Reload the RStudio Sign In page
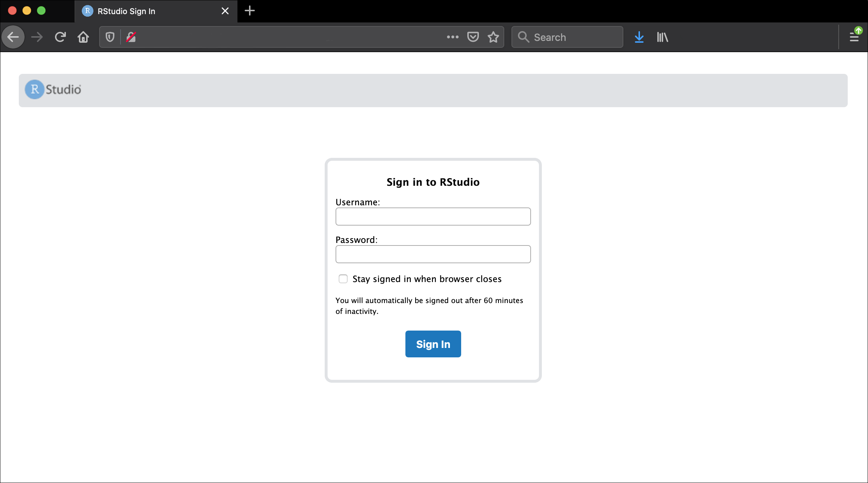The height and width of the screenshot is (483, 868). tap(60, 37)
